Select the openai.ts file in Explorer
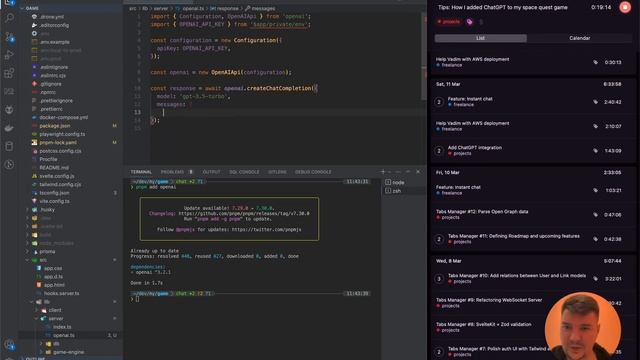Screen dimensions: 640x360 (64, 335)
